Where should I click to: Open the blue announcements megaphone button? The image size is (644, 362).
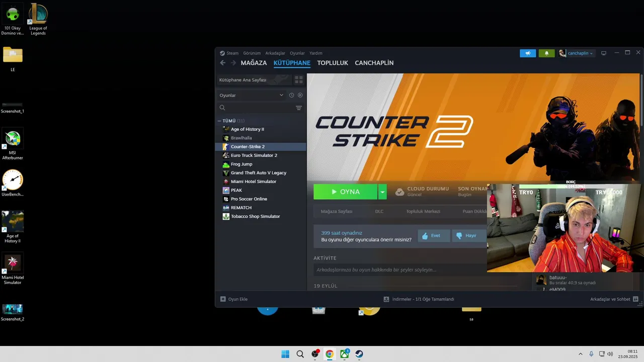tap(528, 53)
